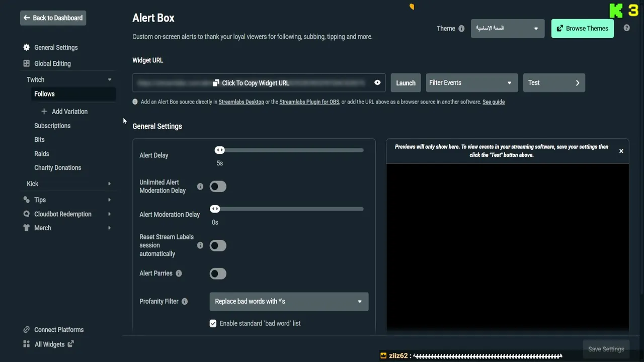Click the Connect Platforms link icon

(x=27, y=330)
